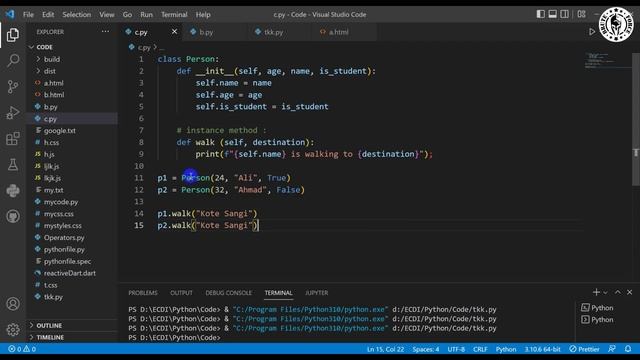Run Python file with play button

click(592, 32)
